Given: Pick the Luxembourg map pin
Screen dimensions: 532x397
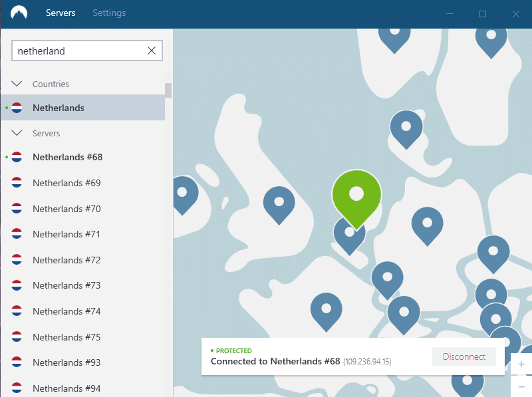Looking at the screenshot, I should [387, 280].
